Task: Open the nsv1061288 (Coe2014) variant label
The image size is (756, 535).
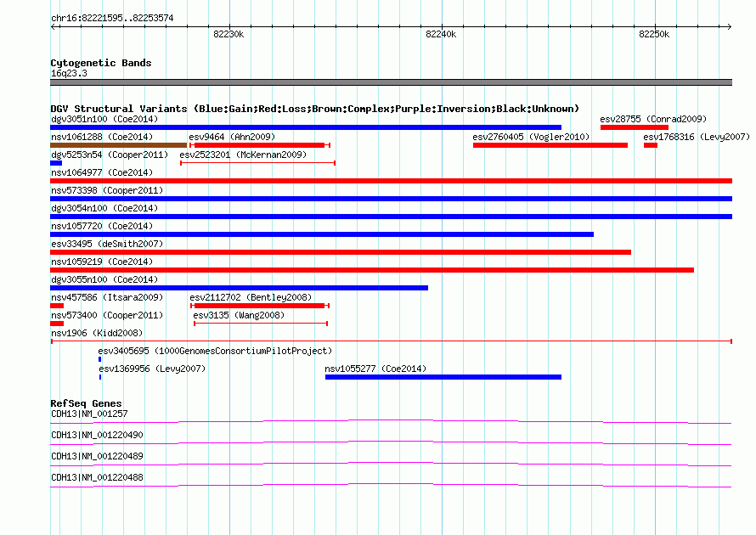Action: [102, 137]
